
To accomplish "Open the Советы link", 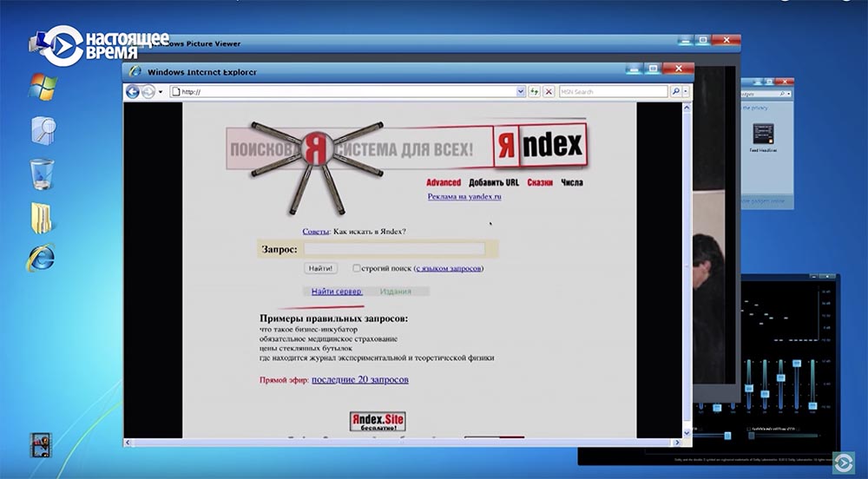I will tap(316, 231).
